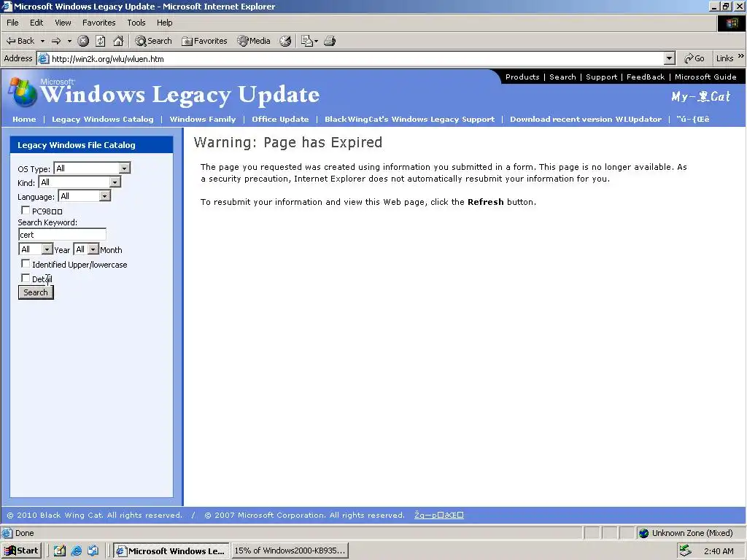This screenshot has width=747, height=560.
Task: Open BlackWingCat's Windows Legacy Support link
Action: [x=410, y=119]
